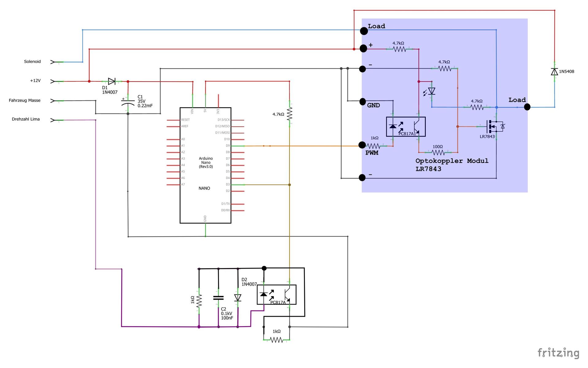Click the C2 100nF capacitor symbol

click(x=218, y=298)
